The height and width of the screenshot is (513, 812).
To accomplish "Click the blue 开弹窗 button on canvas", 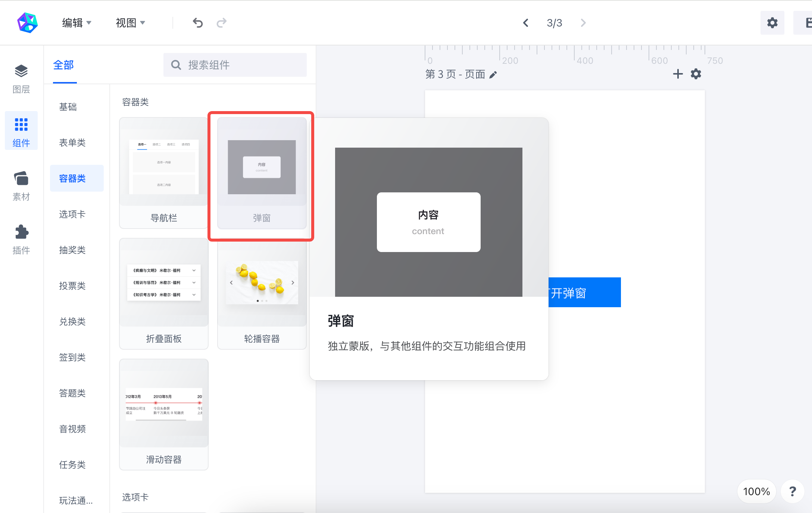I will (584, 292).
